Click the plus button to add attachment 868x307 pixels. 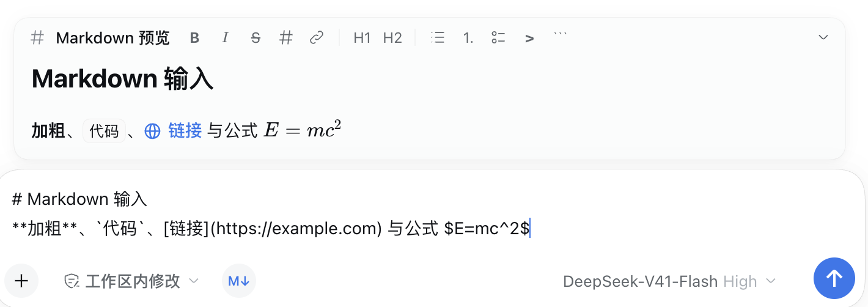[x=21, y=281]
